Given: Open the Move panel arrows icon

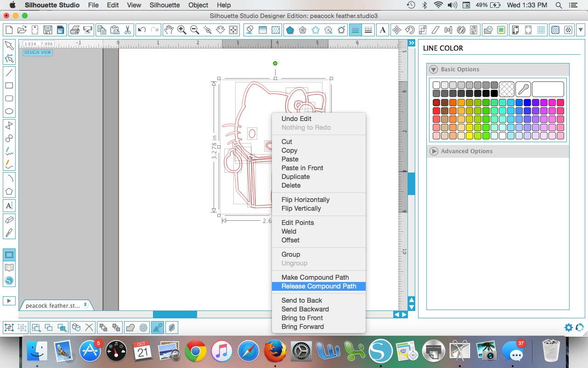Looking at the screenshot, I should 396,30.
